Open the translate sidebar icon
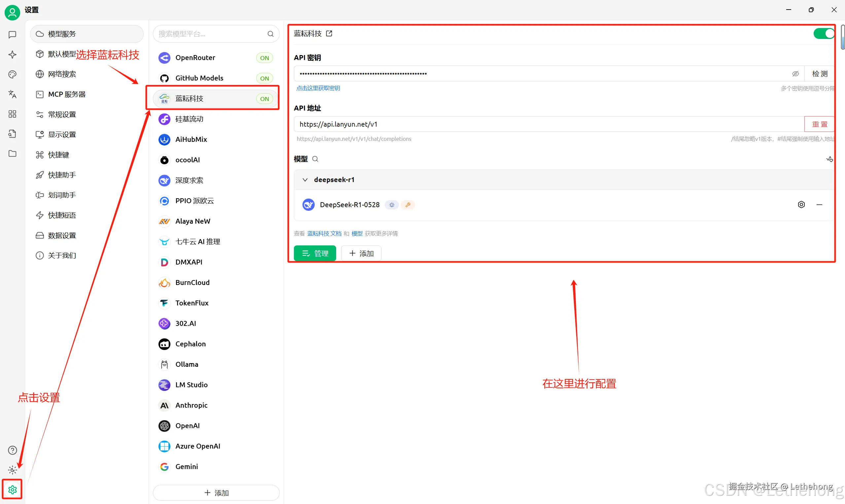The height and width of the screenshot is (504, 845). point(12,94)
